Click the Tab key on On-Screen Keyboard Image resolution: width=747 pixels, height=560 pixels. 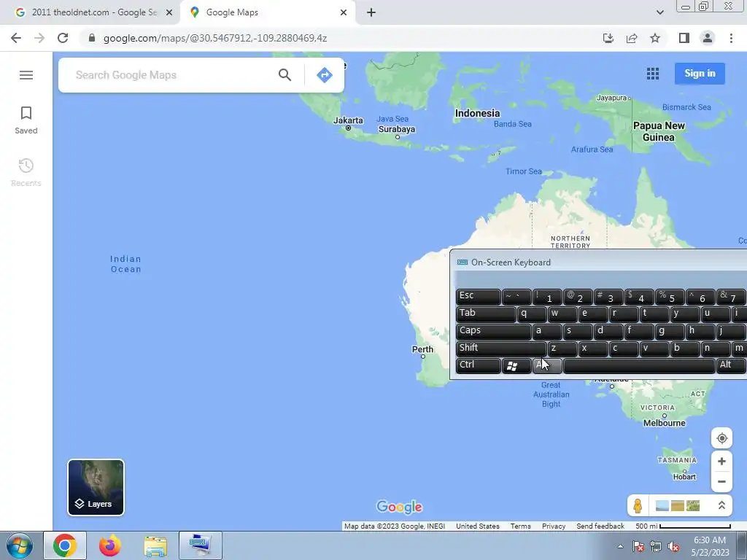pos(486,314)
